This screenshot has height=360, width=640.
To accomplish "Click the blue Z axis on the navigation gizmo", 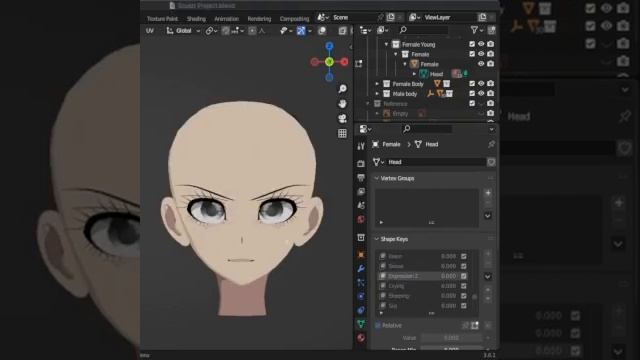I will click(x=329, y=46).
